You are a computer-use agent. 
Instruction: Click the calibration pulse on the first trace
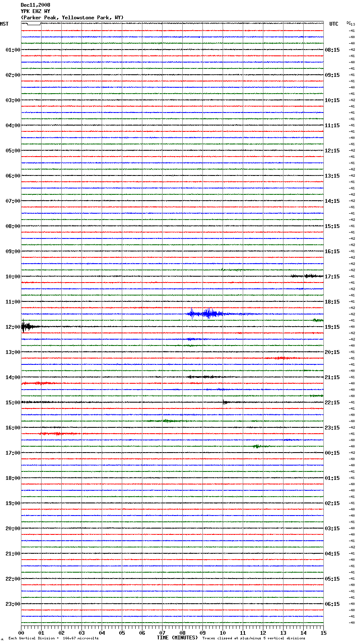coord(34,24)
